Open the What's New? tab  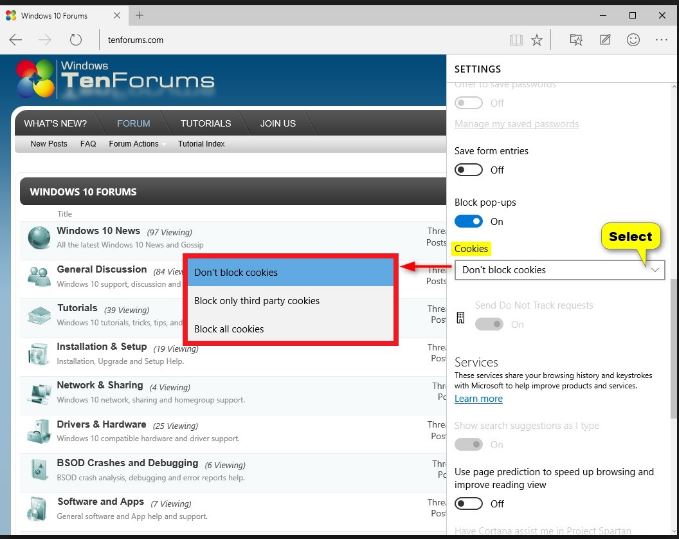coord(55,123)
